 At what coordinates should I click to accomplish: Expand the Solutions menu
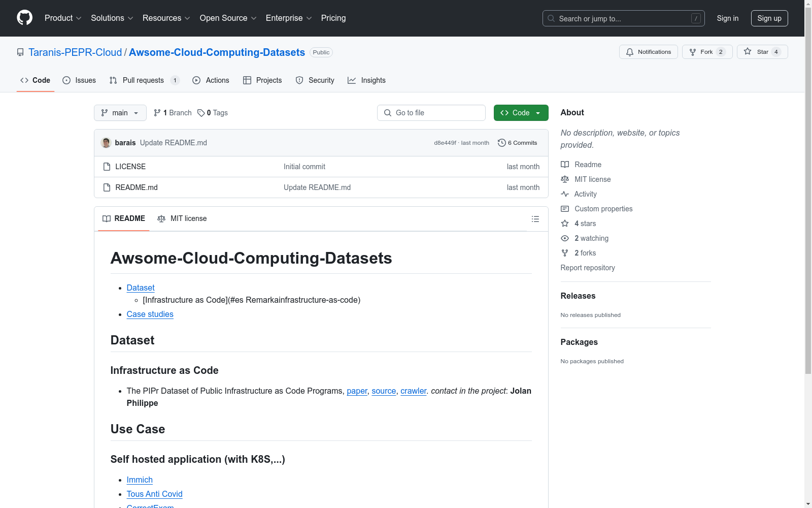[x=112, y=18]
